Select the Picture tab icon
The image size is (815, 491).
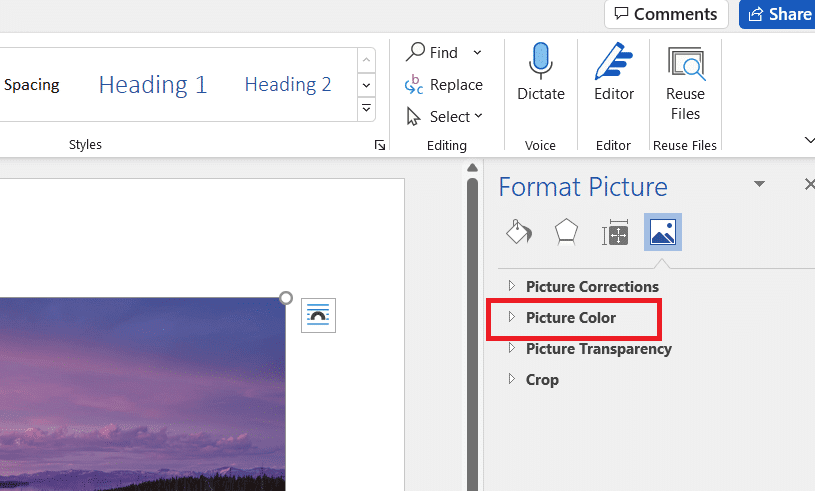pos(662,232)
